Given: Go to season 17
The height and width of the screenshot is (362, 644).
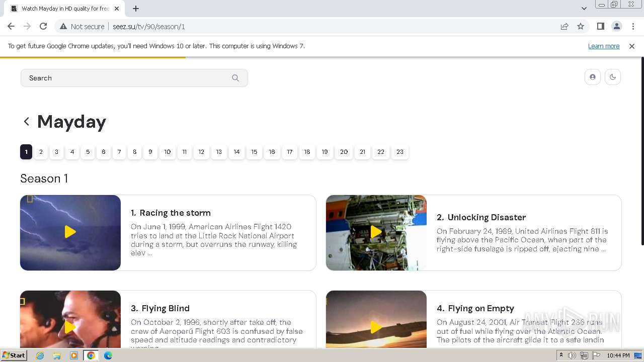Looking at the screenshot, I should click(x=290, y=152).
